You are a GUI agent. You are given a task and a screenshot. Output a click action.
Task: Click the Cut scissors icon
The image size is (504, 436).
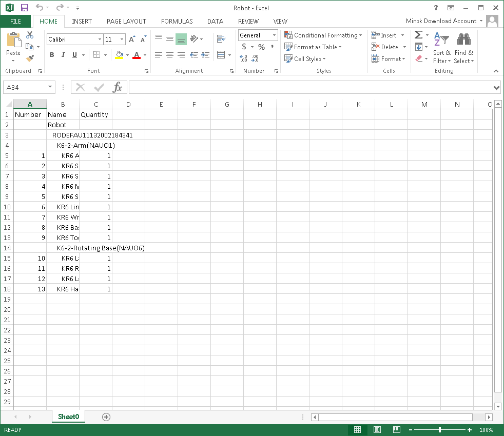coord(29,35)
